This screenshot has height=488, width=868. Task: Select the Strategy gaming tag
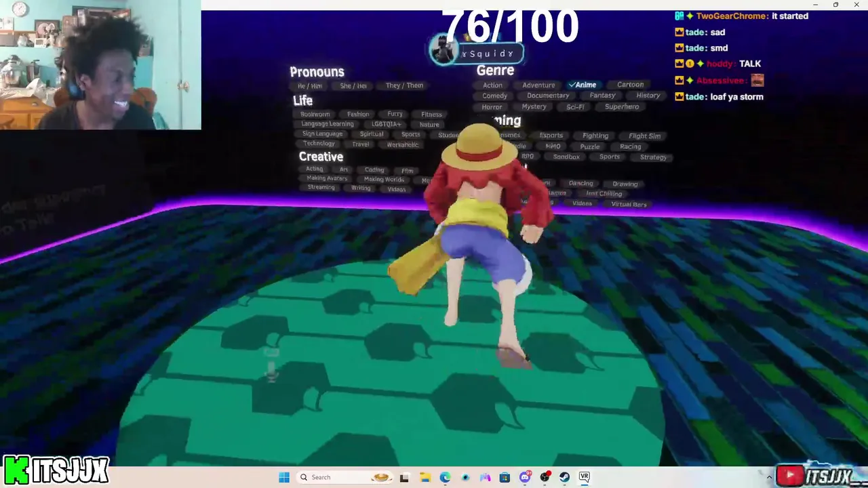pyautogui.click(x=653, y=158)
